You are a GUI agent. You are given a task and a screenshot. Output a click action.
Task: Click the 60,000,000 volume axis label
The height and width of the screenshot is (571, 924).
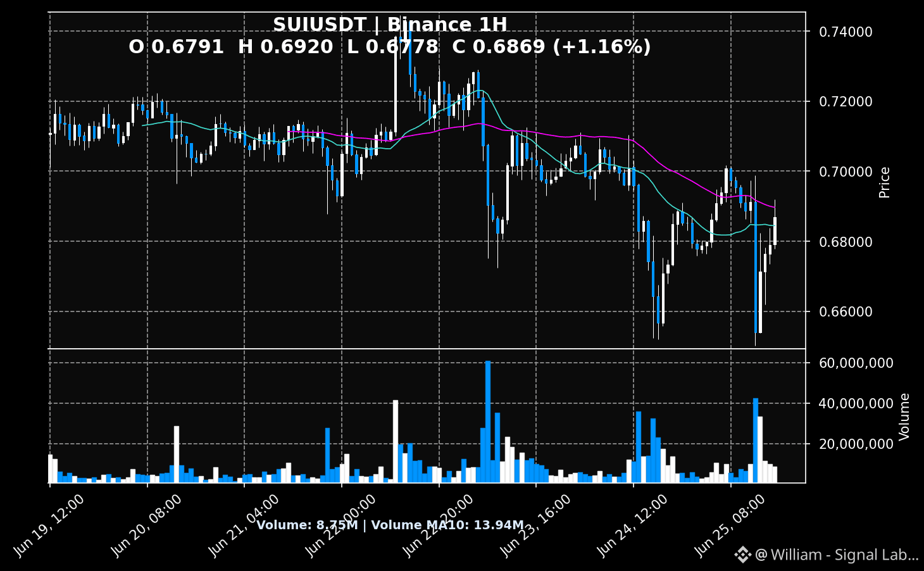click(856, 363)
